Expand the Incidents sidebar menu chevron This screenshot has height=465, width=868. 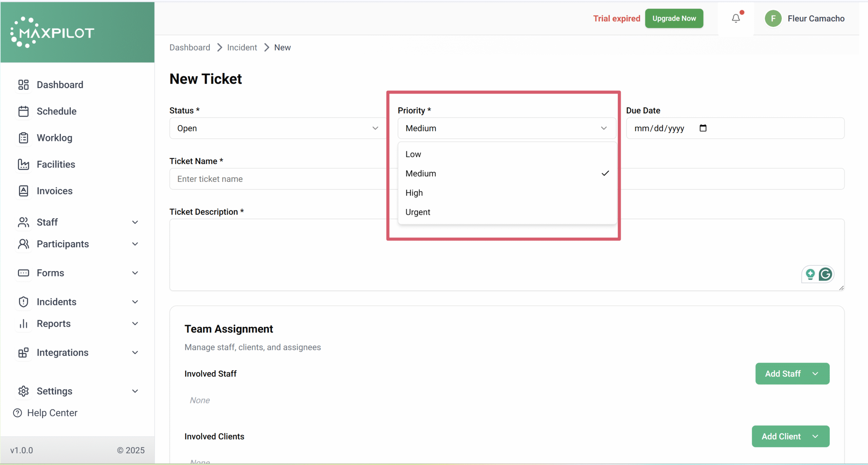click(x=135, y=302)
